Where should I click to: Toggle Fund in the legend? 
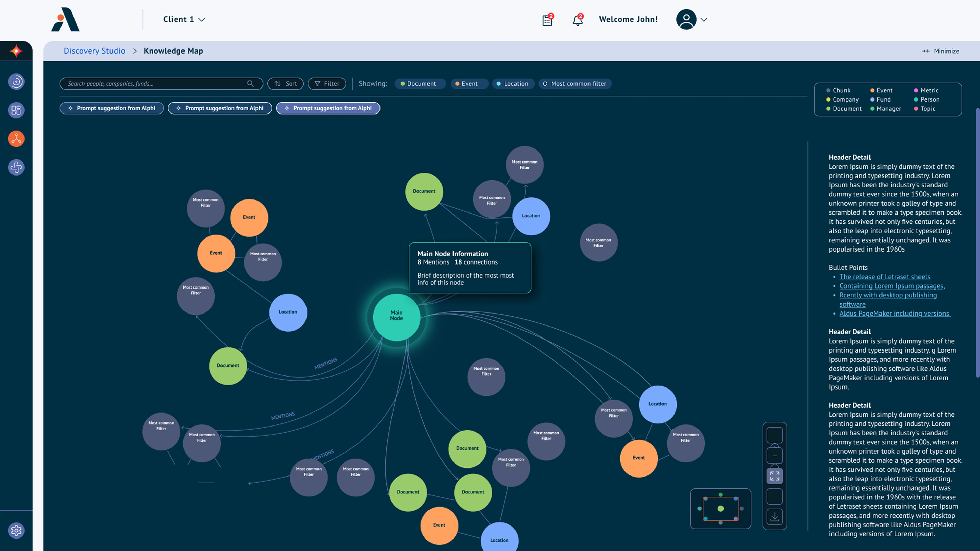[x=880, y=100]
